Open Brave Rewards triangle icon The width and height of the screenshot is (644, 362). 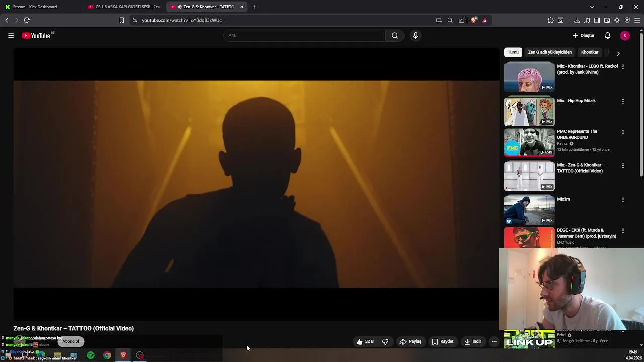485,20
